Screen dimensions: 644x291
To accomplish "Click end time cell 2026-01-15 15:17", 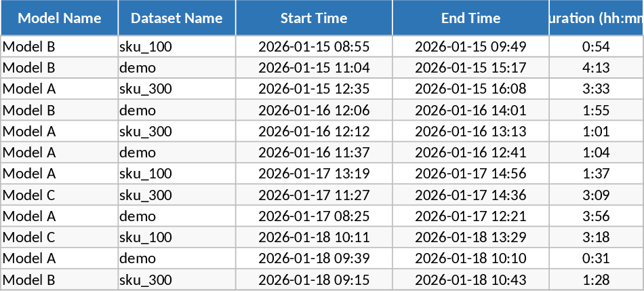I will (x=470, y=68).
